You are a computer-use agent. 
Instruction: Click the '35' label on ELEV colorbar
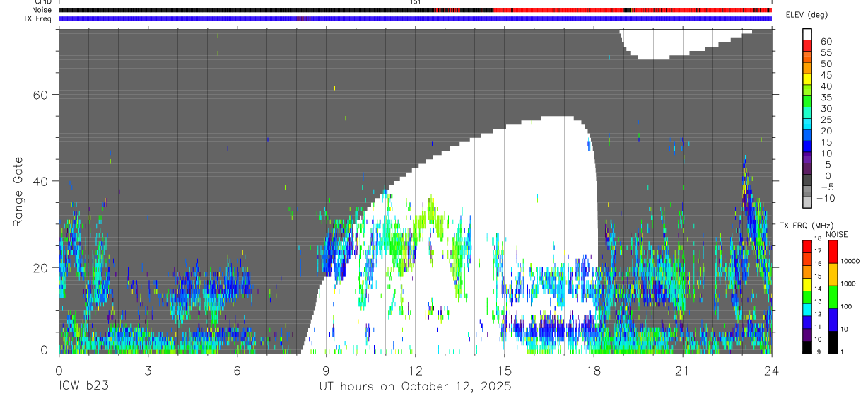click(825, 98)
